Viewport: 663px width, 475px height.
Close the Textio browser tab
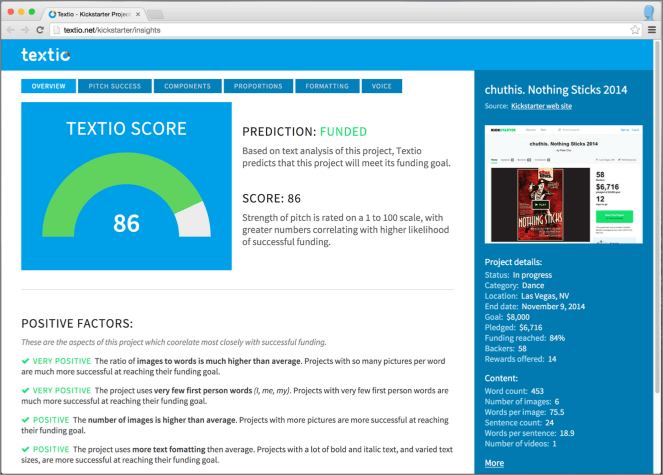point(138,14)
